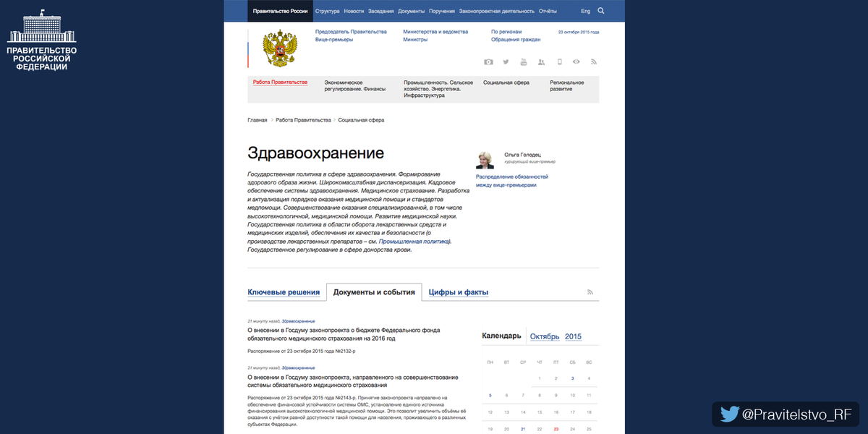Open Промышленность. Сельское хозяйство section
The height and width of the screenshot is (434, 868).
tap(438, 89)
